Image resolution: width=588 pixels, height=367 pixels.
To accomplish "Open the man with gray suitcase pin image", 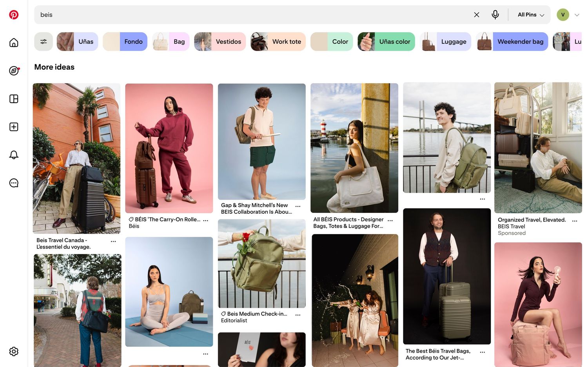I will (77, 158).
